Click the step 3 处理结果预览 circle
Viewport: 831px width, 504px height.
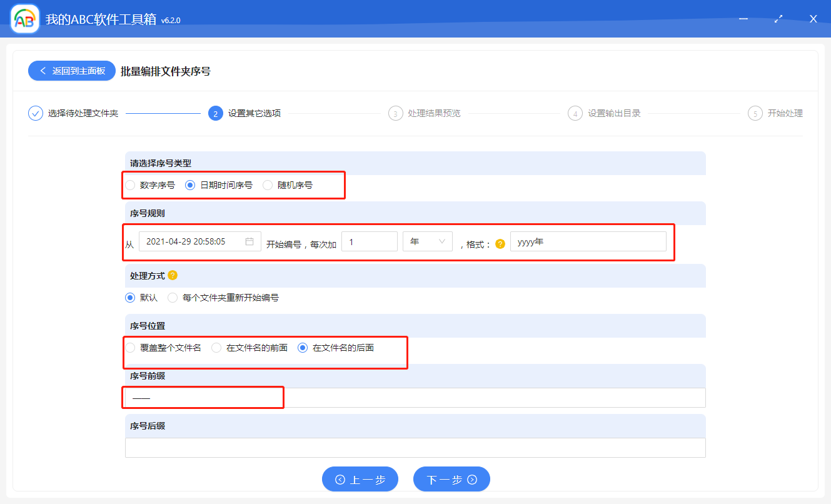[395, 113]
